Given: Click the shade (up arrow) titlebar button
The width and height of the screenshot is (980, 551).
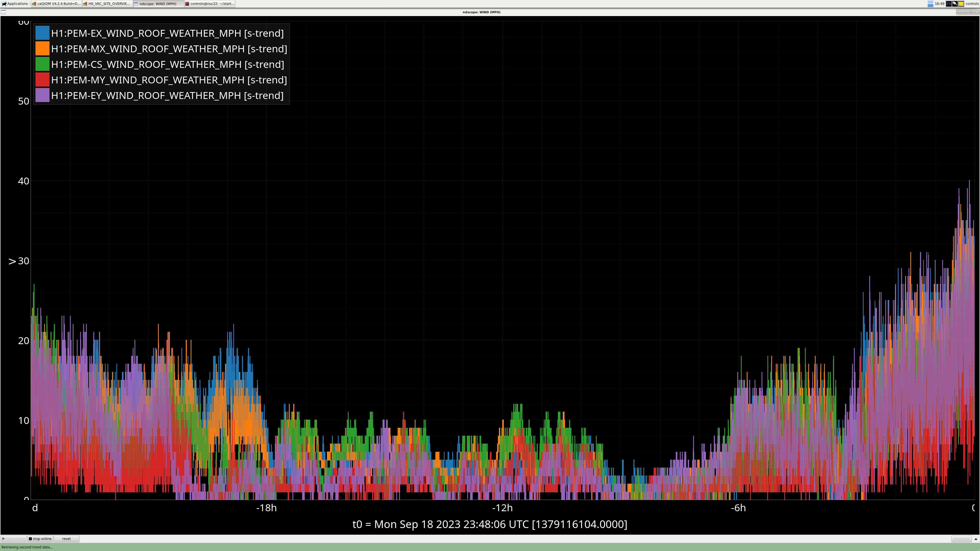Looking at the screenshot, I should click(x=960, y=12).
